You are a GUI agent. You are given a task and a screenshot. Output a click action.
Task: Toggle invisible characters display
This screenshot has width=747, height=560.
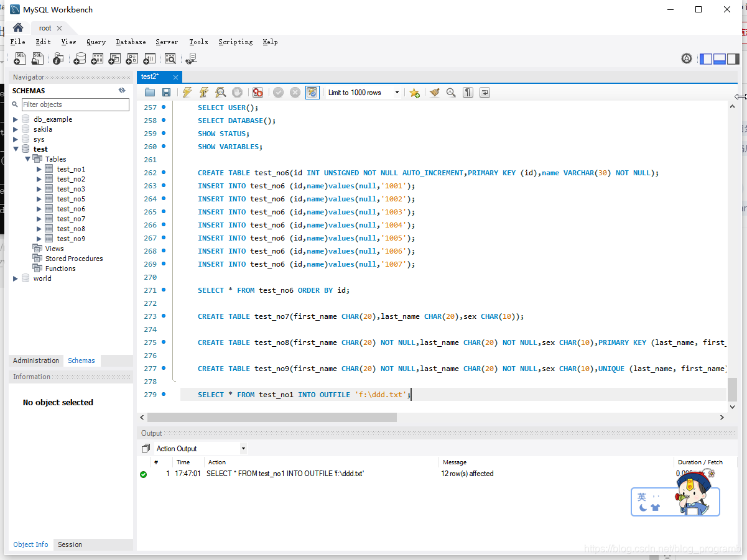[x=468, y=93]
